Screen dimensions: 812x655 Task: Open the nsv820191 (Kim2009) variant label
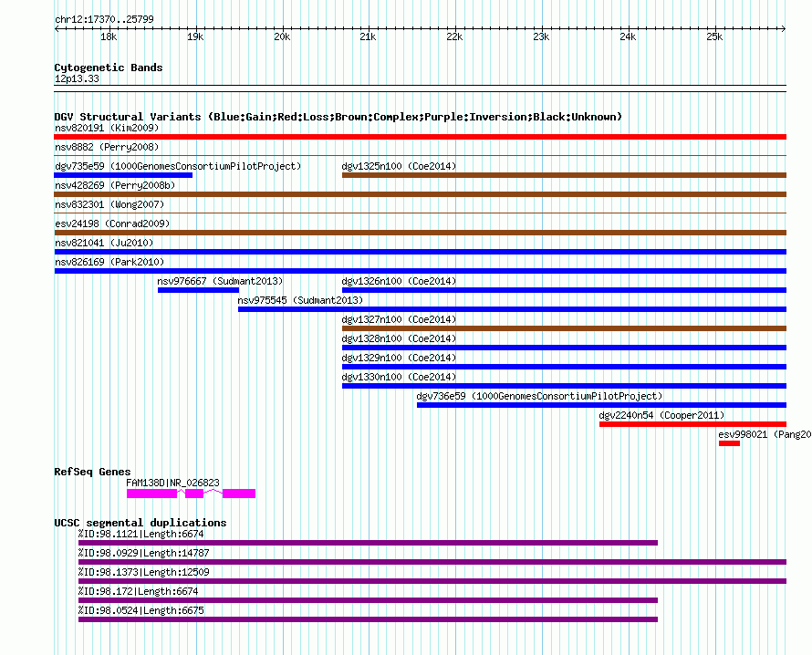(107, 128)
